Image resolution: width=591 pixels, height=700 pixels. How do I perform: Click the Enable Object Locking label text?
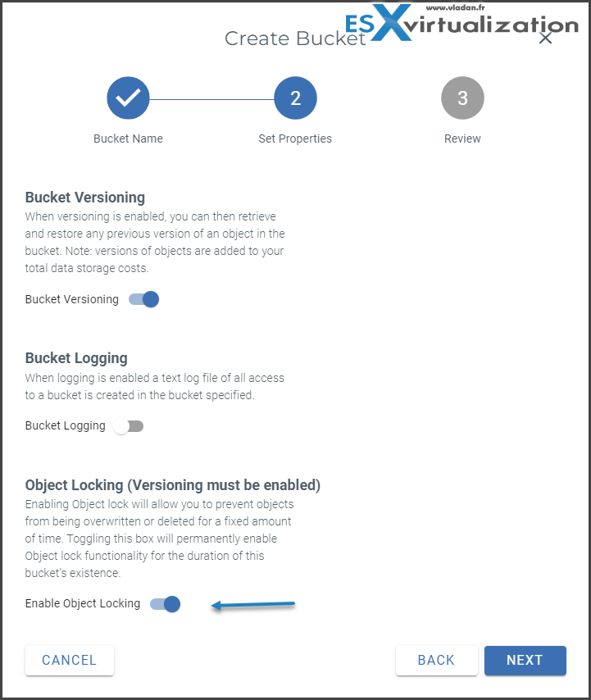coord(83,603)
